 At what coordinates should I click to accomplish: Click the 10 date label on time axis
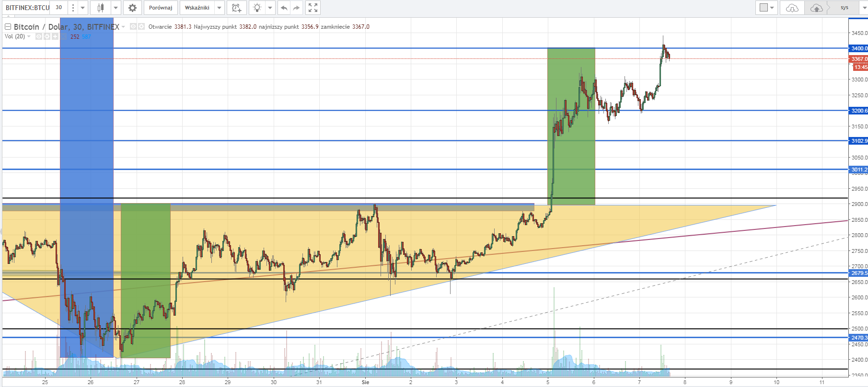tap(776, 382)
